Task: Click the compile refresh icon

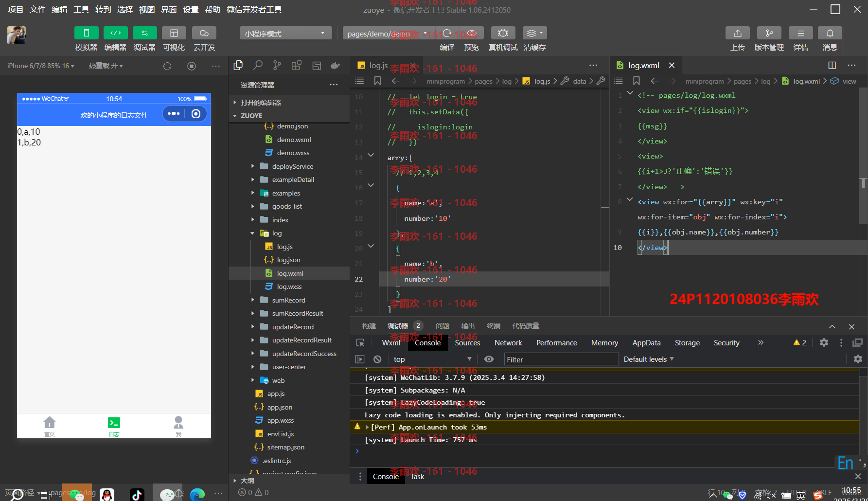Action: pos(447,33)
